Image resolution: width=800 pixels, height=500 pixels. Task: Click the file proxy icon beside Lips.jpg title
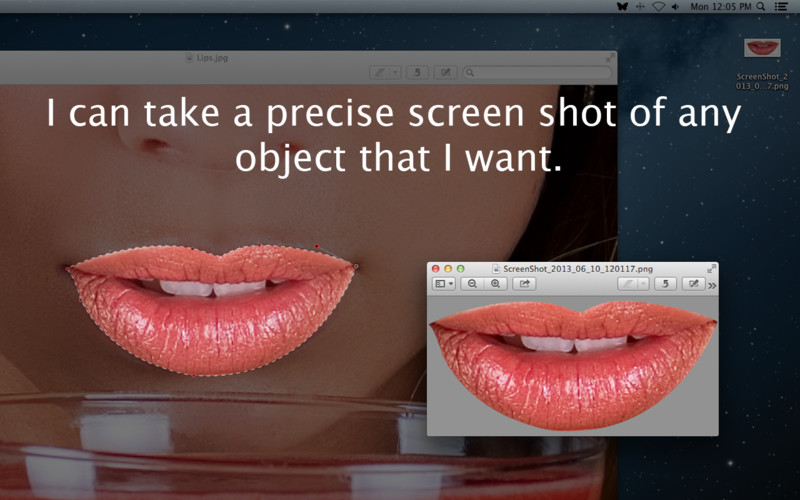(189, 58)
